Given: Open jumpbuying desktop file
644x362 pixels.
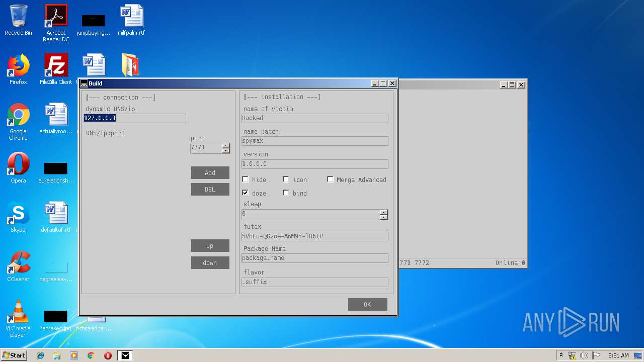Looking at the screenshot, I should coord(94,24).
